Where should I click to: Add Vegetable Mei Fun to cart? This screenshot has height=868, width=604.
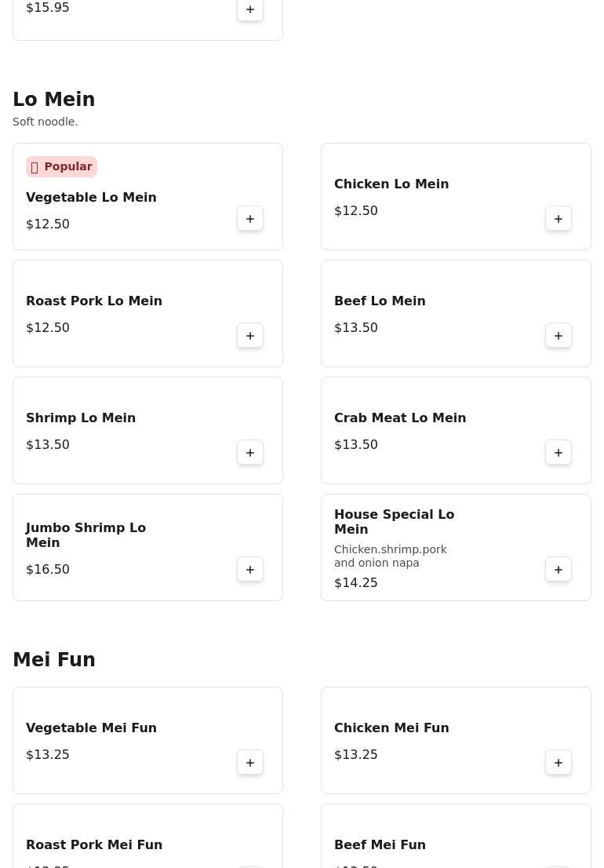click(x=250, y=763)
